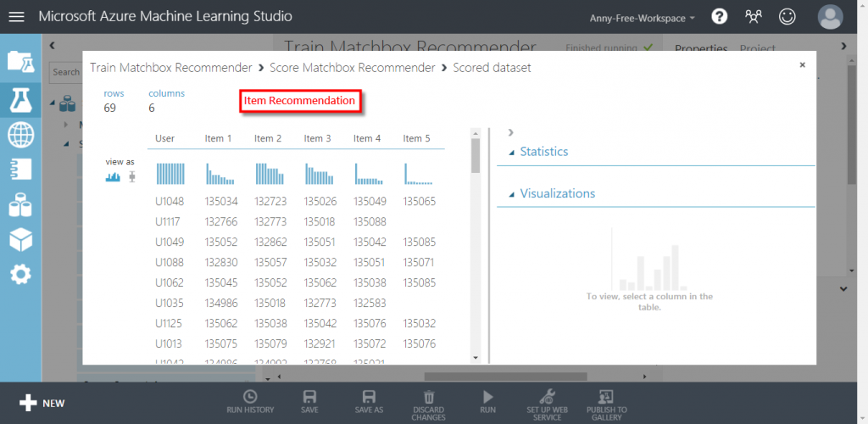Image resolution: width=868 pixels, height=424 pixels.
Task: Collapse the Visualizations section
Action: pyautogui.click(x=511, y=194)
